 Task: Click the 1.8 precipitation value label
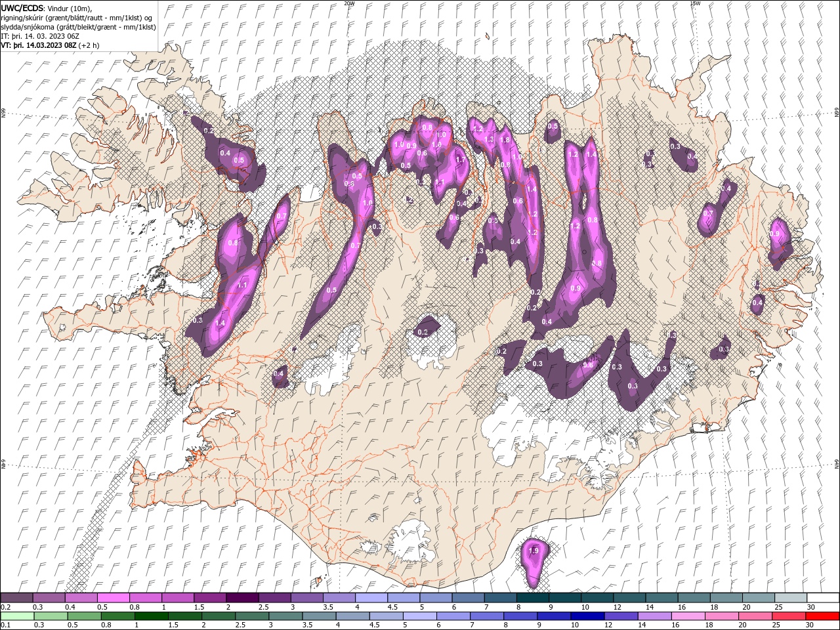click(505, 140)
